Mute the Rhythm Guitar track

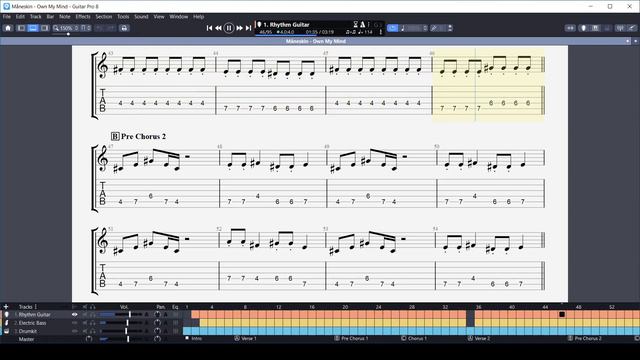85,315
